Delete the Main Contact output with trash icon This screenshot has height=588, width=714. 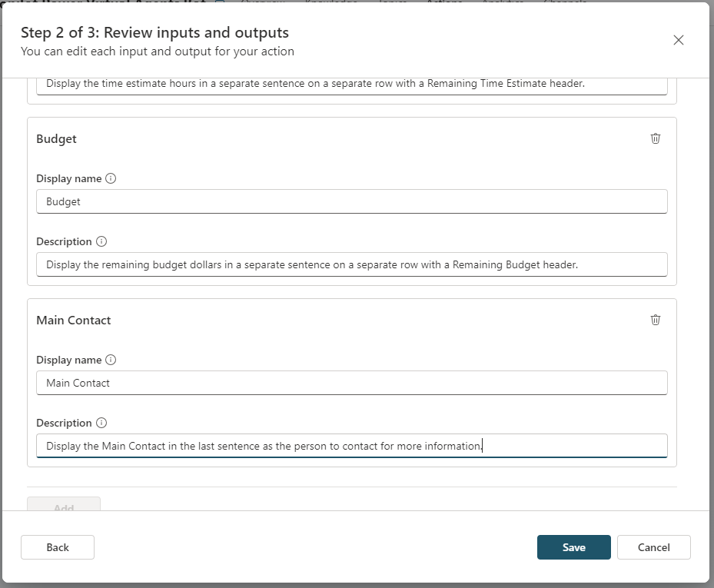click(x=655, y=320)
